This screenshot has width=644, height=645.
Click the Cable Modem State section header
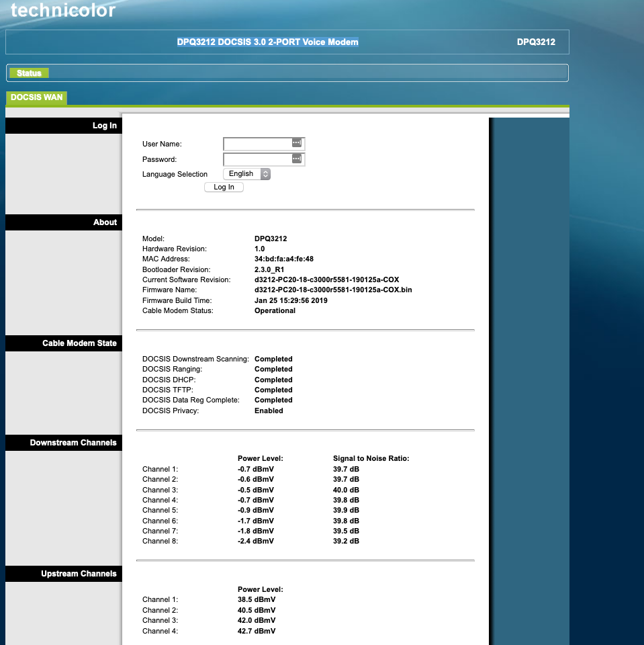coord(64,343)
